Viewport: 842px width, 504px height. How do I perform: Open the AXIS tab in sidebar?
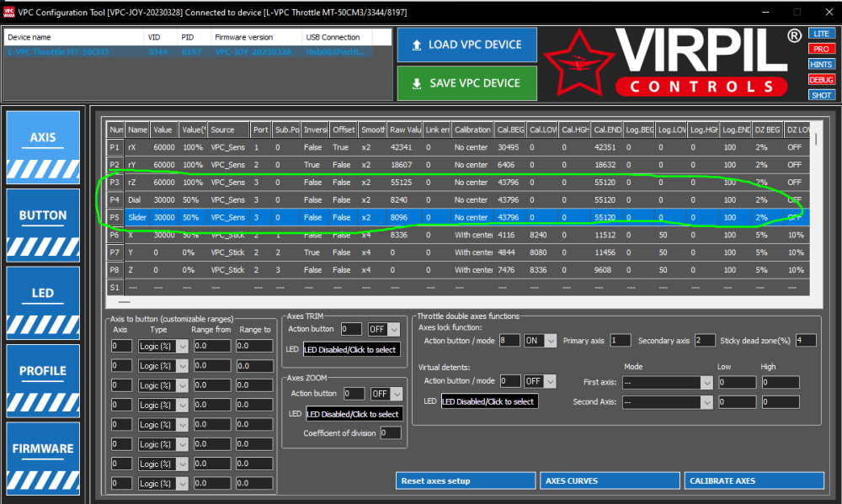coord(43,147)
